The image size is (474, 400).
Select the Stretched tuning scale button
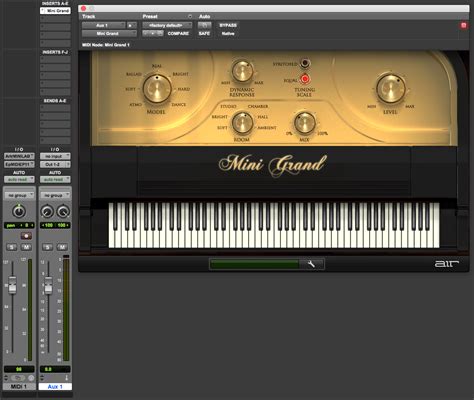pos(305,63)
